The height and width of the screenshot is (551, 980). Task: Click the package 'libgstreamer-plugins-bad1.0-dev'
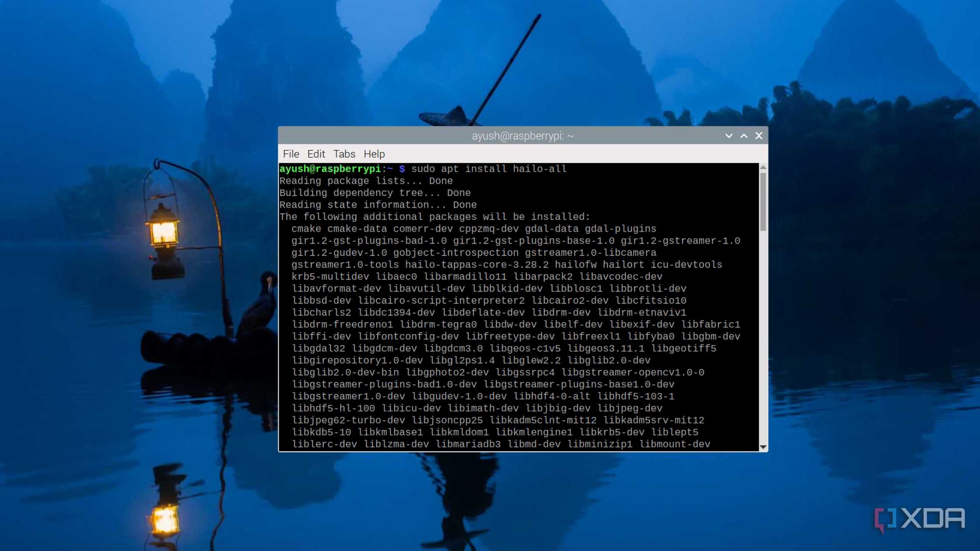click(x=384, y=384)
